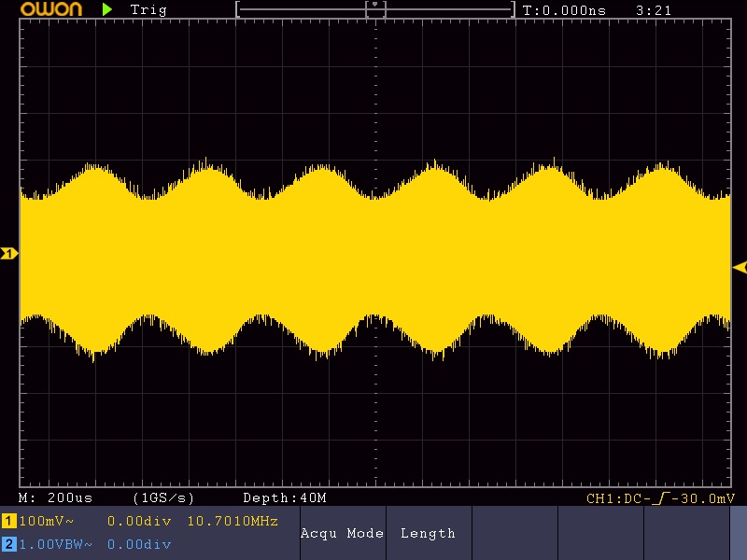
Task: Click the T:0.000ns horizontal position readout
Action: [x=564, y=10]
